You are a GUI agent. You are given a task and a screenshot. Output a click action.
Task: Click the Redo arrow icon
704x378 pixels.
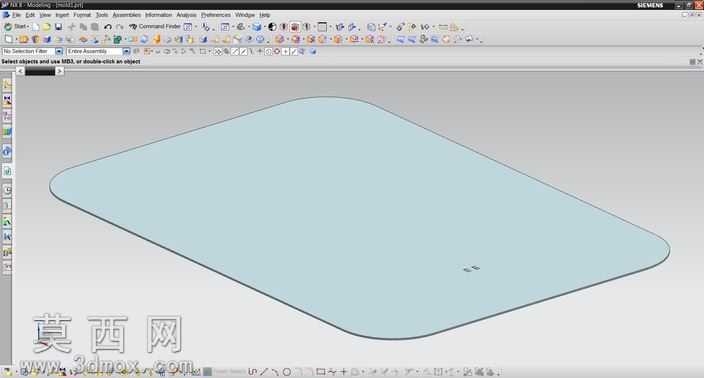click(119, 27)
